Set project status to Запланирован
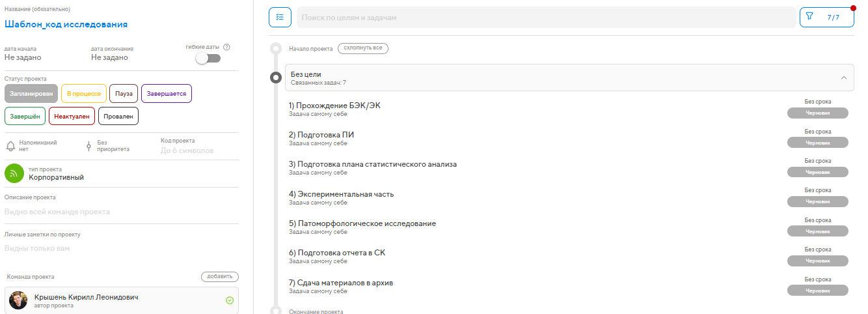The width and height of the screenshot is (868, 314). pos(31,94)
